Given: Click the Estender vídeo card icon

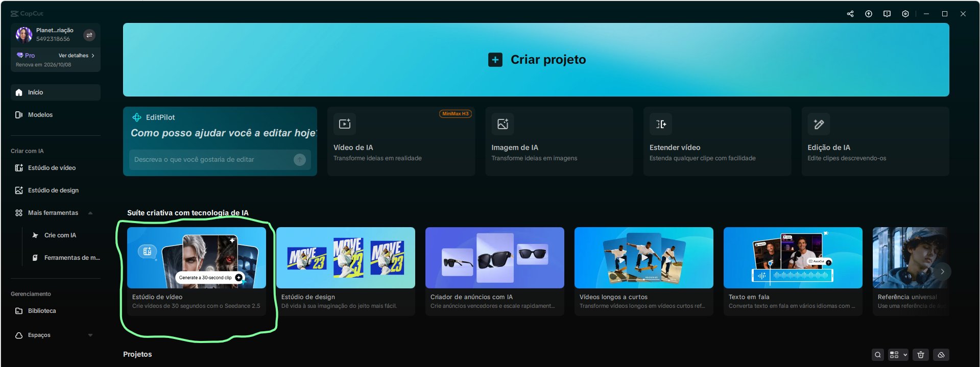Looking at the screenshot, I should pyautogui.click(x=661, y=124).
